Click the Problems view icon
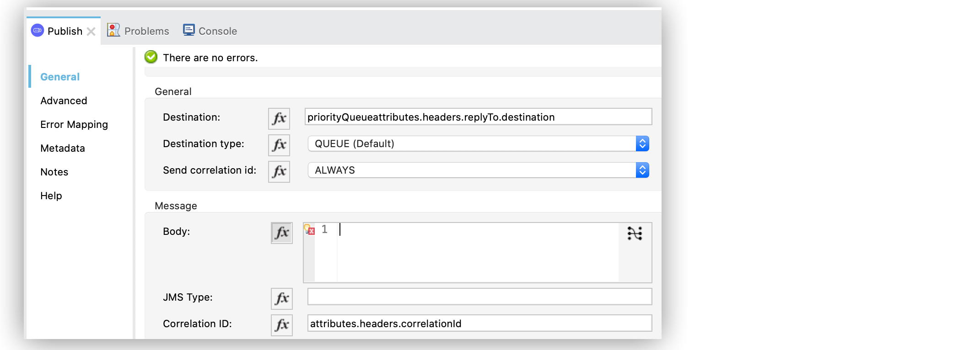The width and height of the screenshot is (980, 350). click(113, 30)
